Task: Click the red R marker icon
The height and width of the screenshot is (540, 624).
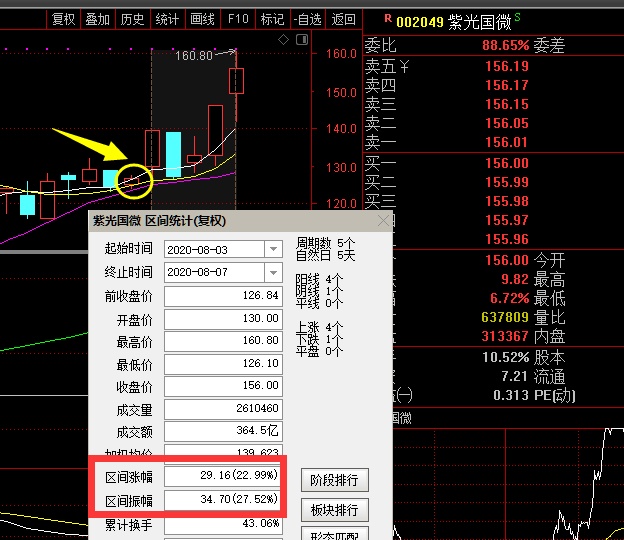Action: tap(388, 18)
